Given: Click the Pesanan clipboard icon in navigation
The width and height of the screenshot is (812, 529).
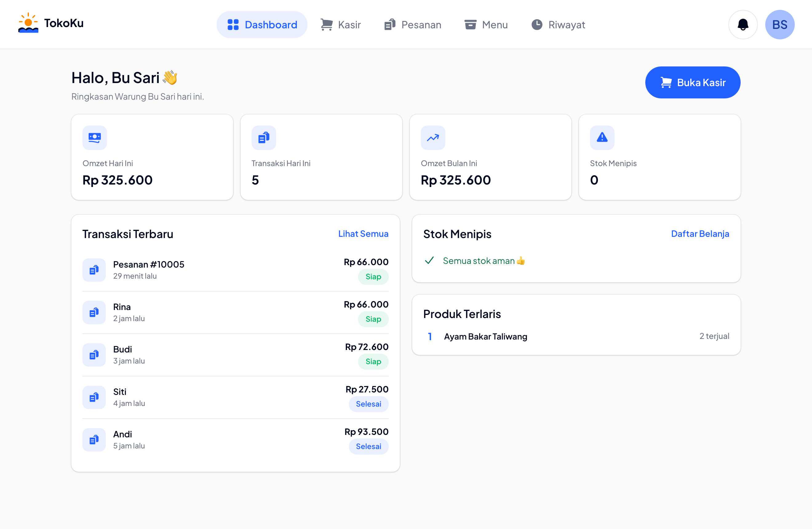Looking at the screenshot, I should click(x=390, y=25).
